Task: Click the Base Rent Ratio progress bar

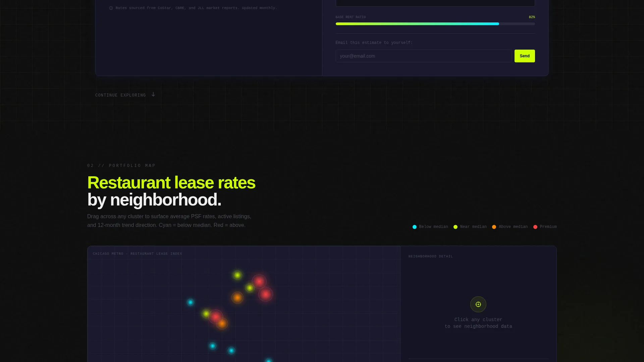Action: tap(435, 24)
